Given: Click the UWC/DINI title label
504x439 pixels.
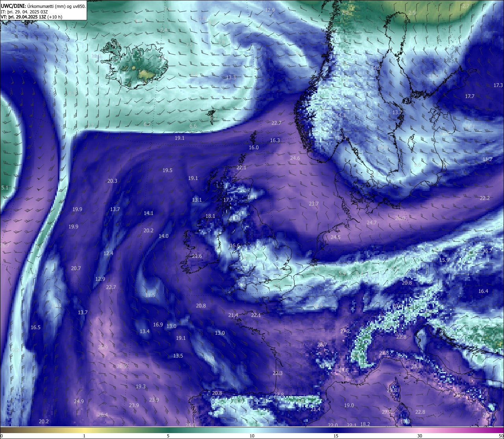Looking at the screenshot, I should coord(14,6).
